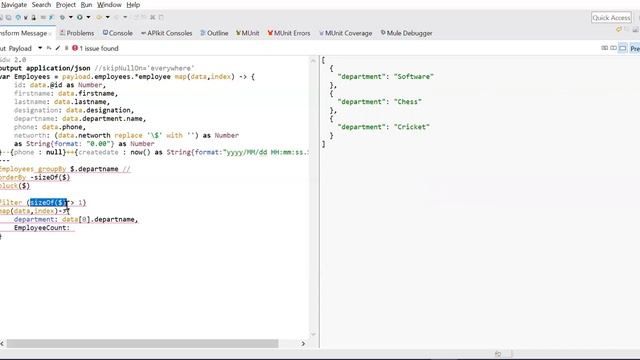Open the Search menu

point(41,5)
